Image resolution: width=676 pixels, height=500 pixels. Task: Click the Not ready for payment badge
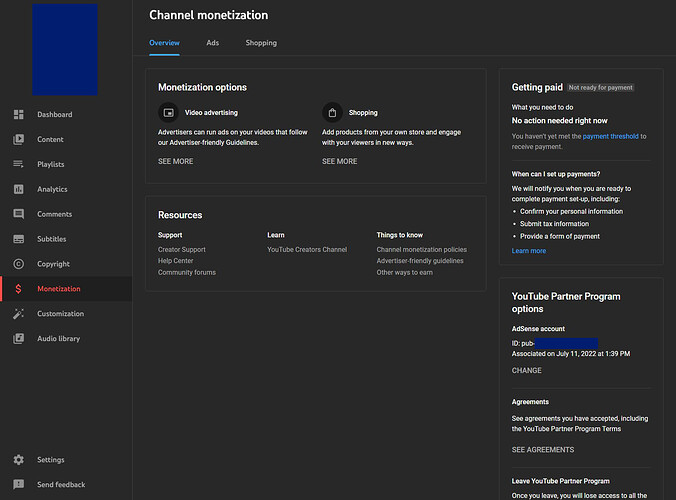[x=600, y=88]
